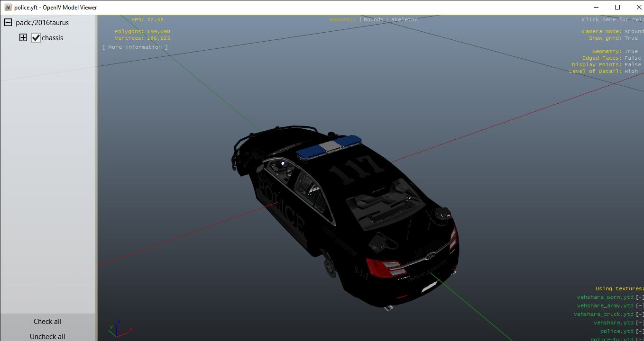Click the Camera mode Around value
This screenshot has width=644, height=341.
click(x=634, y=32)
